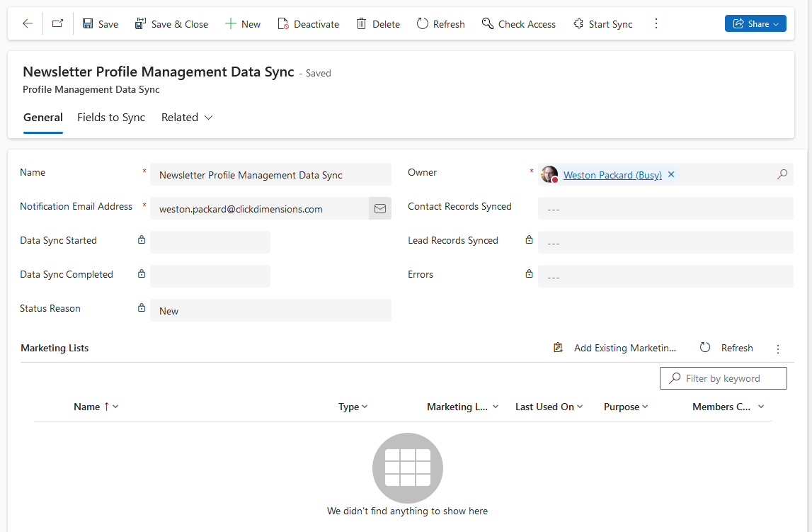812x532 pixels.
Task: Edit the Notification Email Address field
Action: tap(259, 209)
